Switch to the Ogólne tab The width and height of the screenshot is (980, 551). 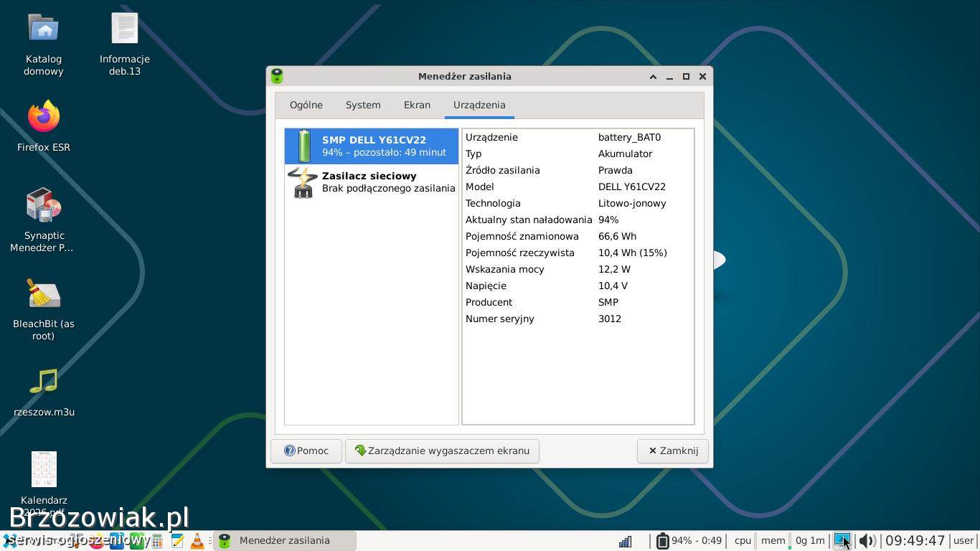point(306,105)
